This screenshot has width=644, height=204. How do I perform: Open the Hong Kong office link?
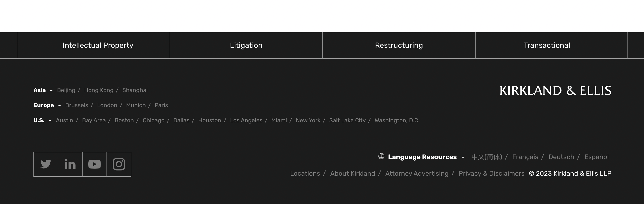(98, 90)
